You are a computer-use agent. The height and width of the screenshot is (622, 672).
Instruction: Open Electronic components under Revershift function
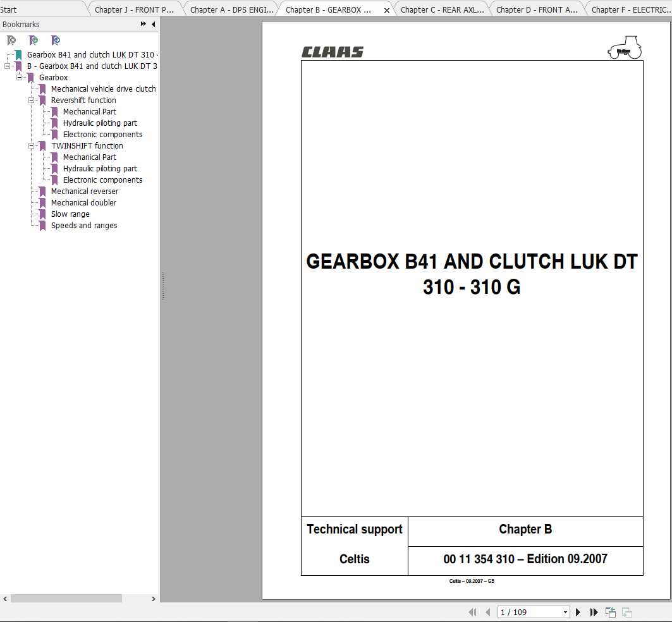click(102, 134)
